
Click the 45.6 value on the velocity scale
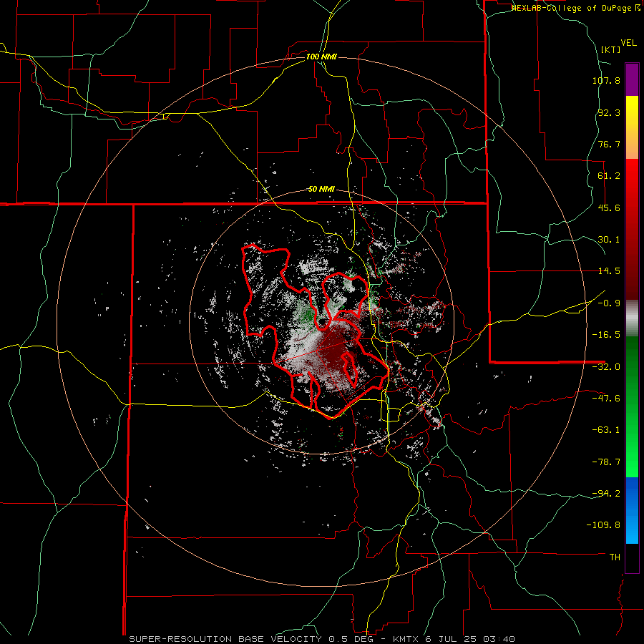(x=609, y=208)
